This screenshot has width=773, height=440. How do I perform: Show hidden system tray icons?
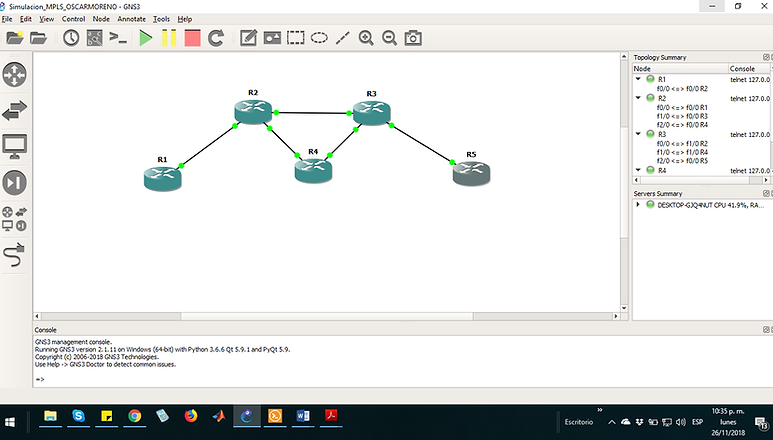[x=612, y=422]
